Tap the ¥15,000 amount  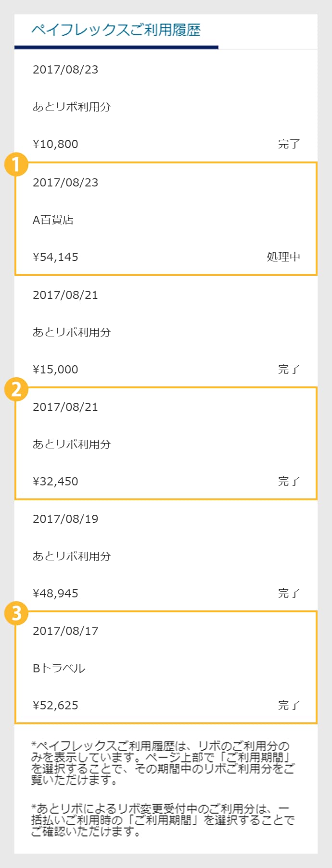pyautogui.click(x=55, y=370)
